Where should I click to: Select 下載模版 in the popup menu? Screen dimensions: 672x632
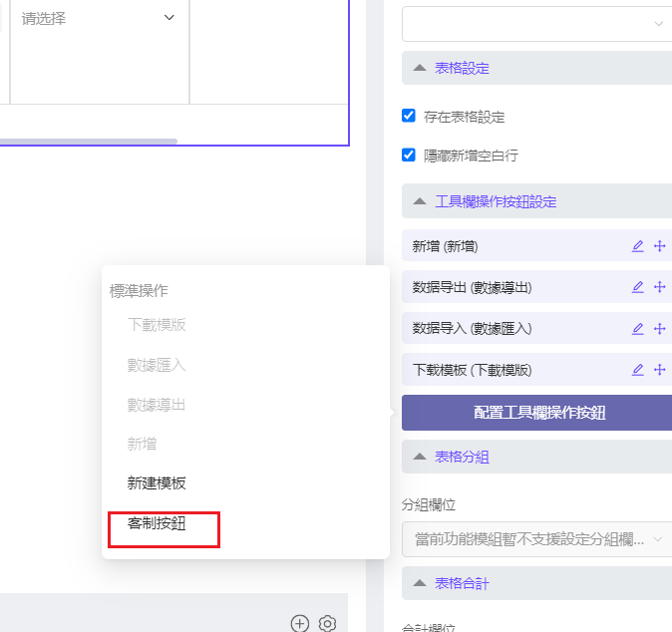point(157,325)
